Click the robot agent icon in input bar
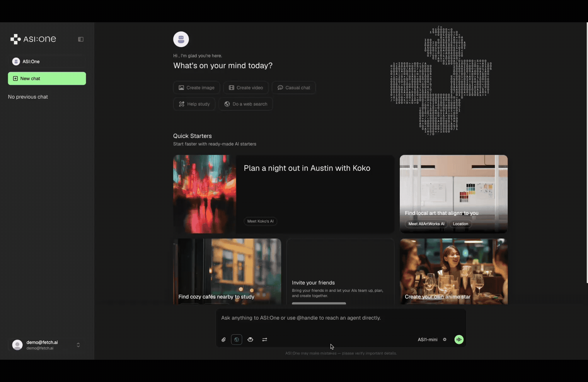Screen dimensions: 588x382 click(250, 340)
